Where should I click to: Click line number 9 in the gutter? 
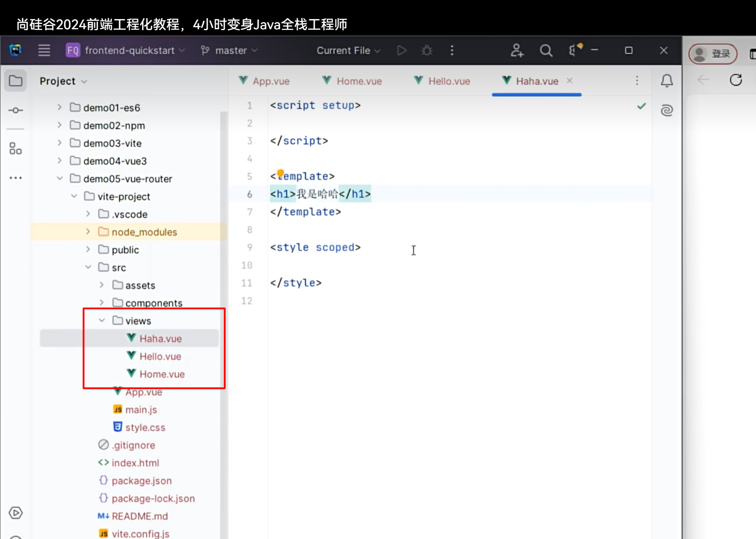click(249, 247)
